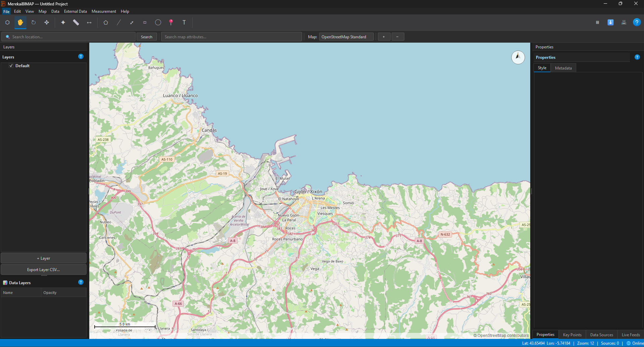Click the grid table icon in toolbar
Viewport: 644px width, 347px height.
pyautogui.click(x=597, y=23)
